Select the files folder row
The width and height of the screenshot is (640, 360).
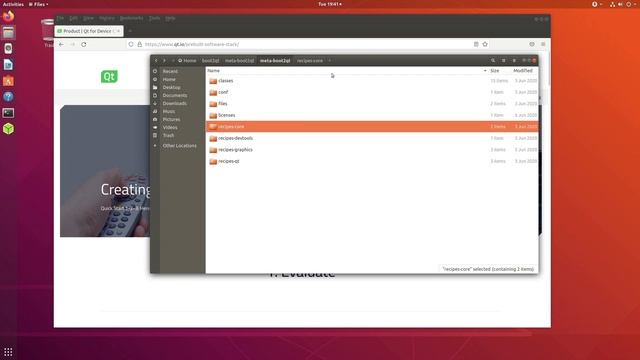pyautogui.click(x=372, y=104)
